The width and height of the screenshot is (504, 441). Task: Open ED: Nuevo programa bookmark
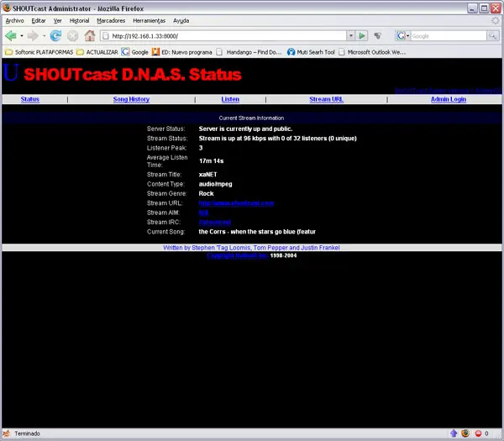point(182,52)
